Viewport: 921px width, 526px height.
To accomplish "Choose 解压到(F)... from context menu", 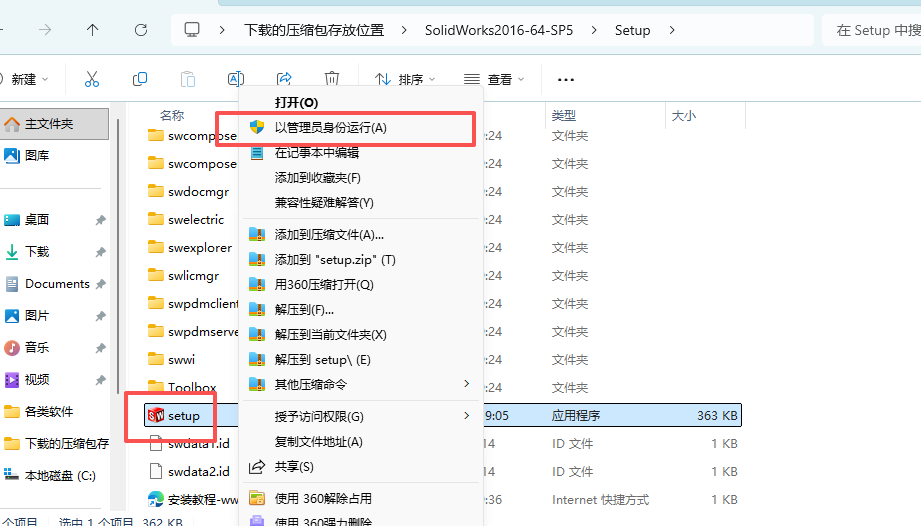I will (361, 309).
